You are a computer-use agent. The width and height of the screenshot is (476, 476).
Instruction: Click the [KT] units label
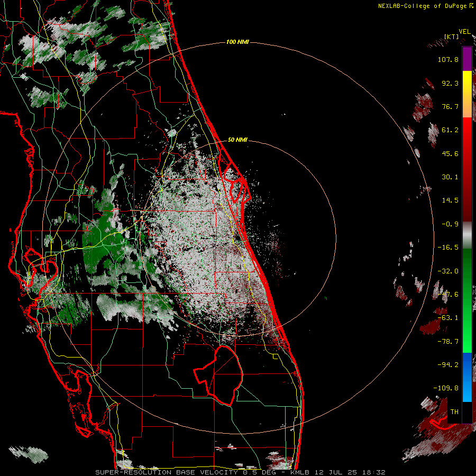point(452,36)
